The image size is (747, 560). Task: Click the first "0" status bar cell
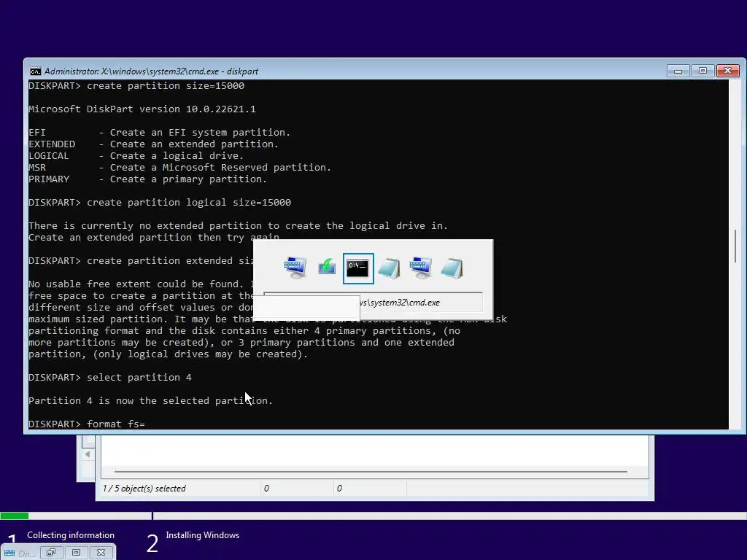[298, 489]
